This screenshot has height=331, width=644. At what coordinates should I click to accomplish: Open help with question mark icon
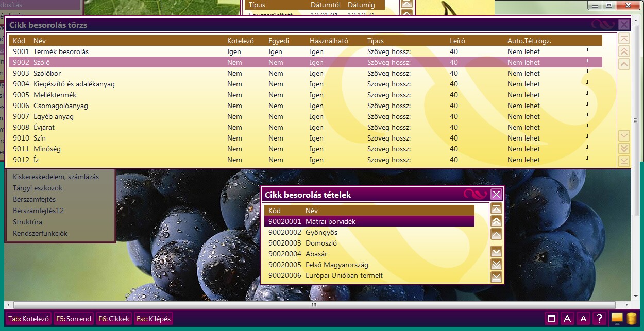tap(599, 319)
